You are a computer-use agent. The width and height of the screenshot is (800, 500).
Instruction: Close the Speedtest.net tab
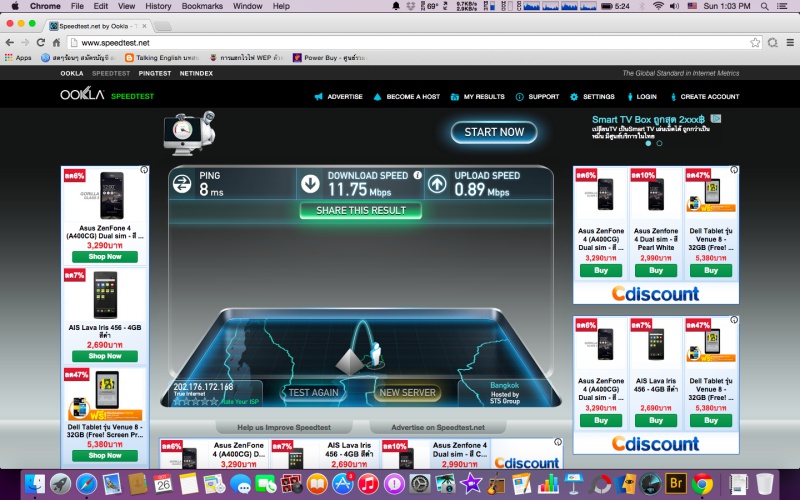pyautogui.click(x=144, y=26)
